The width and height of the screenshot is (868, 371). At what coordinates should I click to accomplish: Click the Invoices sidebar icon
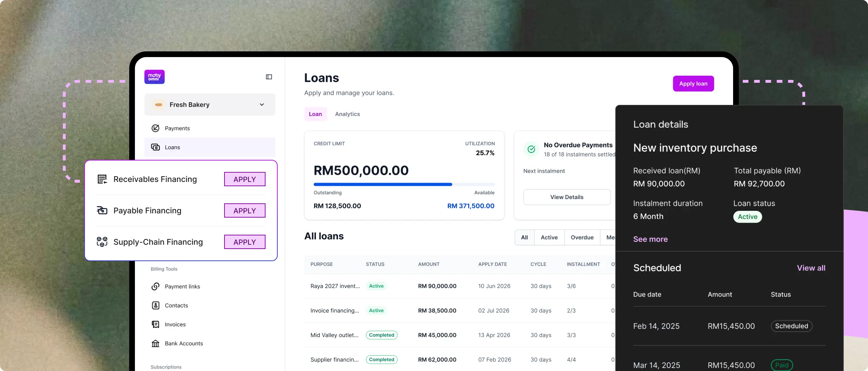pos(156,324)
